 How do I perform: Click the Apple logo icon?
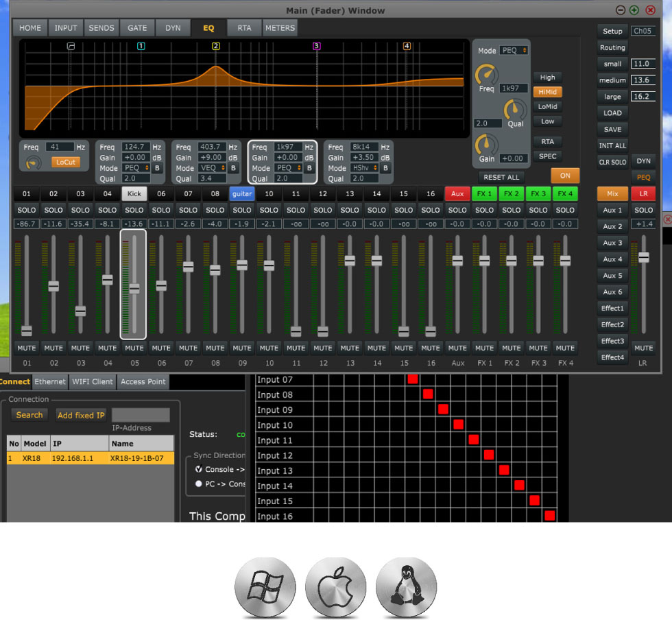pyautogui.click(x=336, y=588)
